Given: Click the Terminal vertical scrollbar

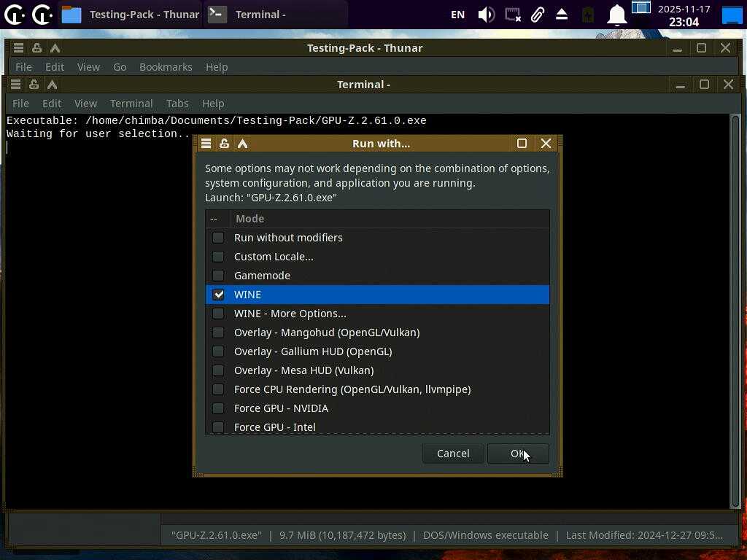Looking at the screenshot, I should click(735, 312).
